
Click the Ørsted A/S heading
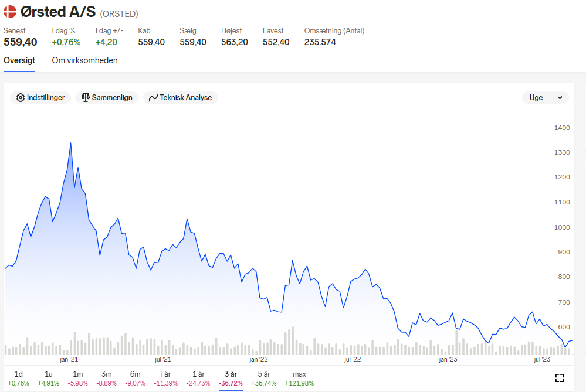pyautogui.click(x=58, y=12)
